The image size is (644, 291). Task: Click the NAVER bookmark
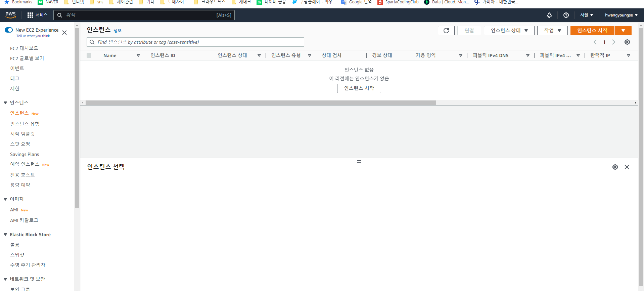[x=48, y=2]
